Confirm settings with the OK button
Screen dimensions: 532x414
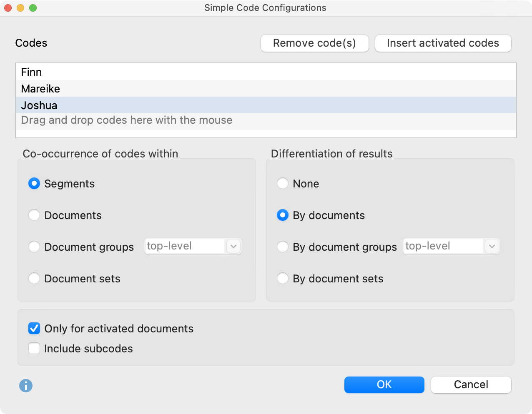(x=384, y=384)
